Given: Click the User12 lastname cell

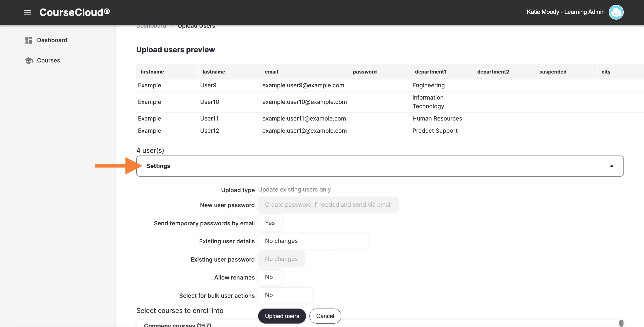Looking at the screenshot, I should [210, 131].
